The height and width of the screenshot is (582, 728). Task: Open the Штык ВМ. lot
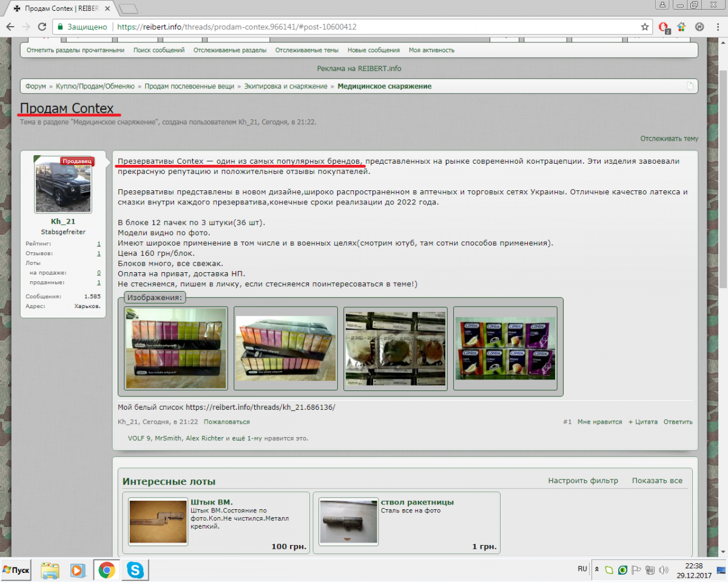pos(212,502)
